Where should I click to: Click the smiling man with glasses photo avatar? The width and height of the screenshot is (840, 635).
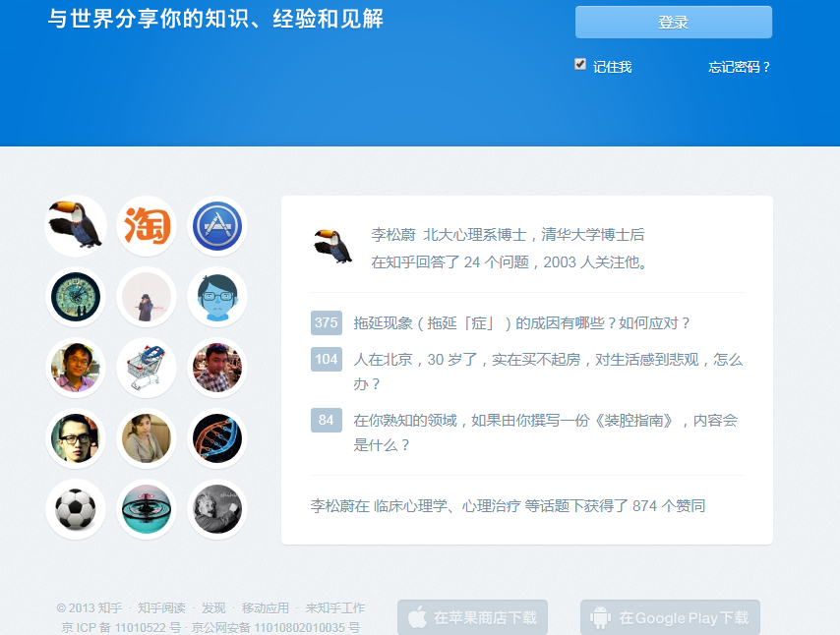76,368
